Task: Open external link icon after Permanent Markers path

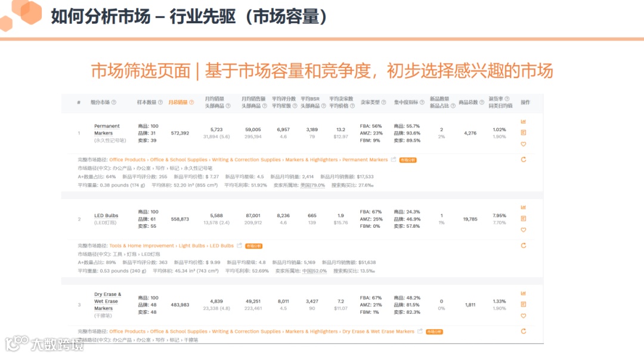Action: 394,159
